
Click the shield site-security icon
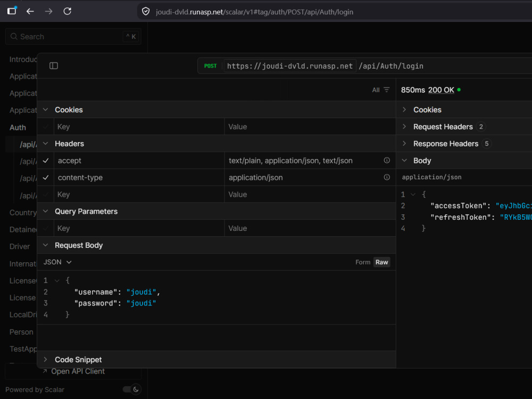click(x=146, y=12)
